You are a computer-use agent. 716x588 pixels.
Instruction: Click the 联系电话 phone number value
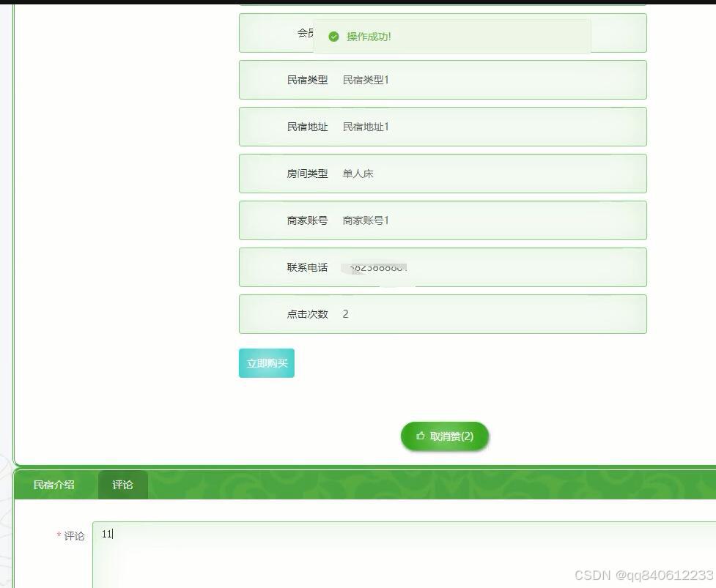374,267
